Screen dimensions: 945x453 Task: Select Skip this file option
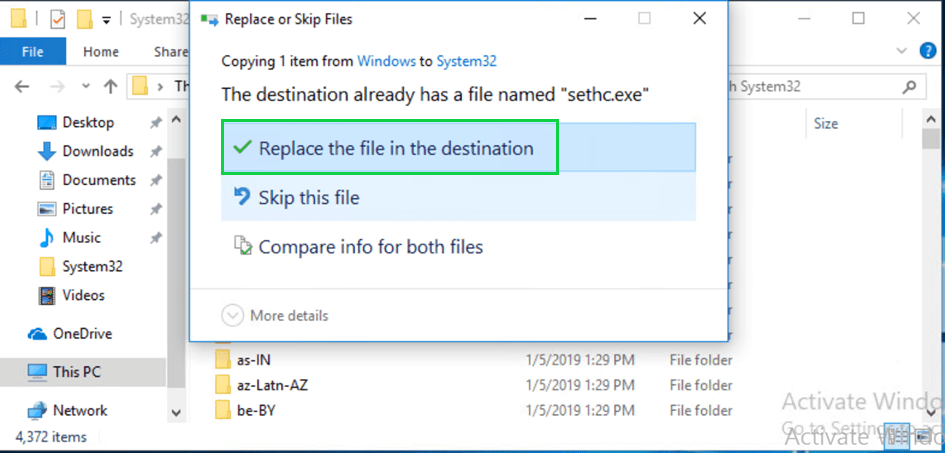point(308,198)
